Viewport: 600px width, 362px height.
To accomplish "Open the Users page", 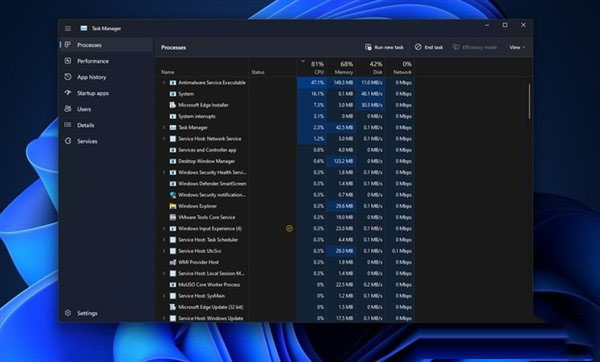I will (x=107, y=109).
